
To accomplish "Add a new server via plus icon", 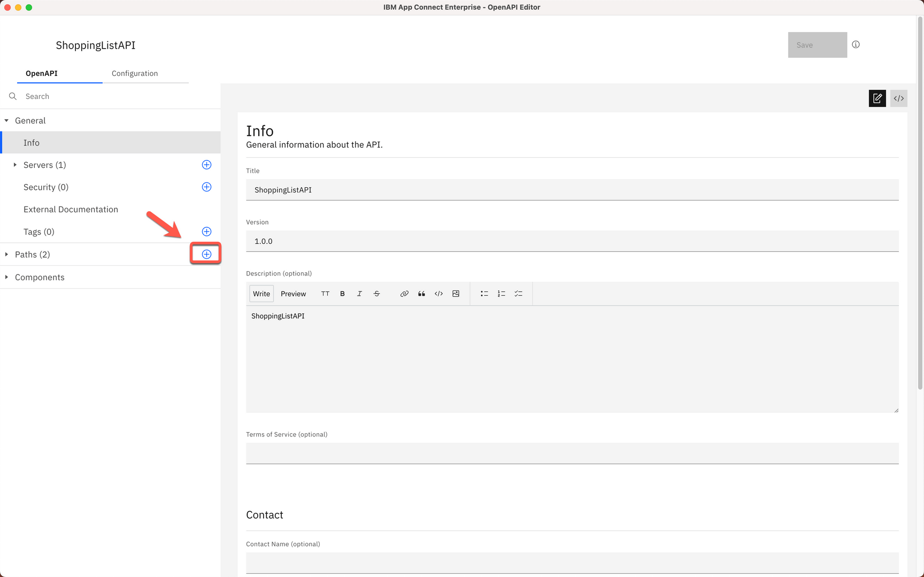I will click(206, 165).
